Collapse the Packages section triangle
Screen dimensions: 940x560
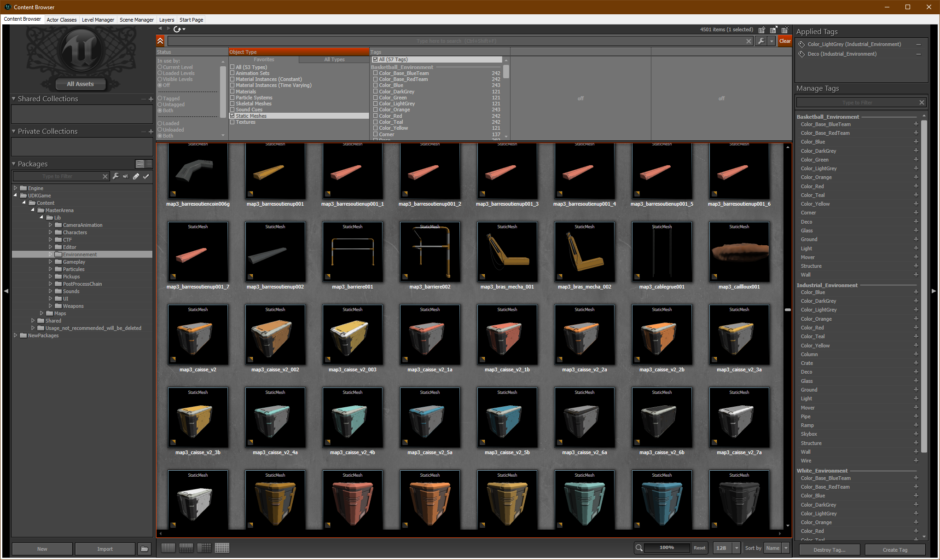coord(13,164)
